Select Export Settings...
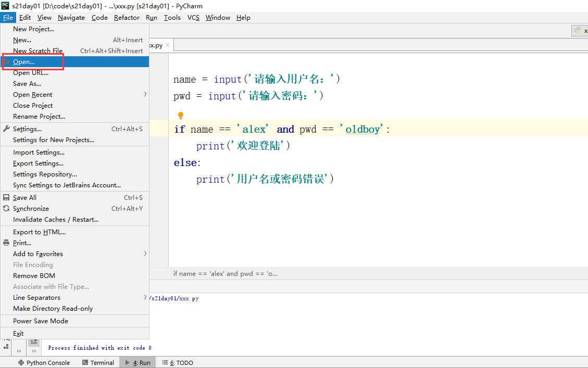Viewport: 588px width, 368px height. pyautogui.click(x=74, y=163)
